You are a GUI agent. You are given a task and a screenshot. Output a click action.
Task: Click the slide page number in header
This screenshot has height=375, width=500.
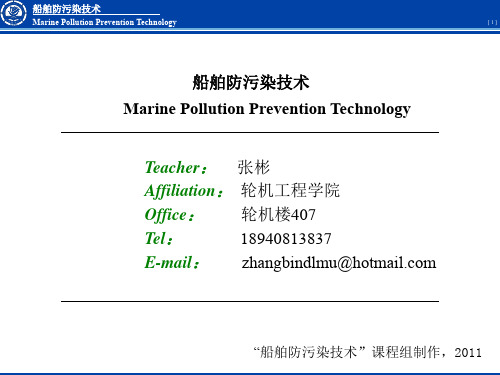492,22
